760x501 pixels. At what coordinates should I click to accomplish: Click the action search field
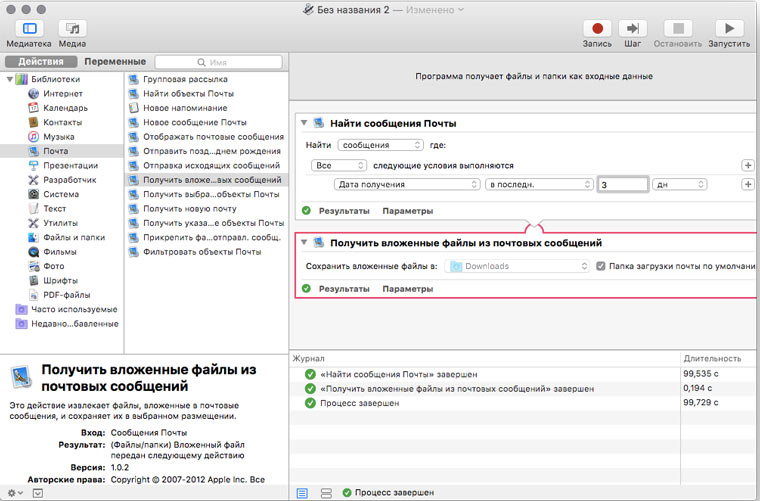(x=219, y=62)
